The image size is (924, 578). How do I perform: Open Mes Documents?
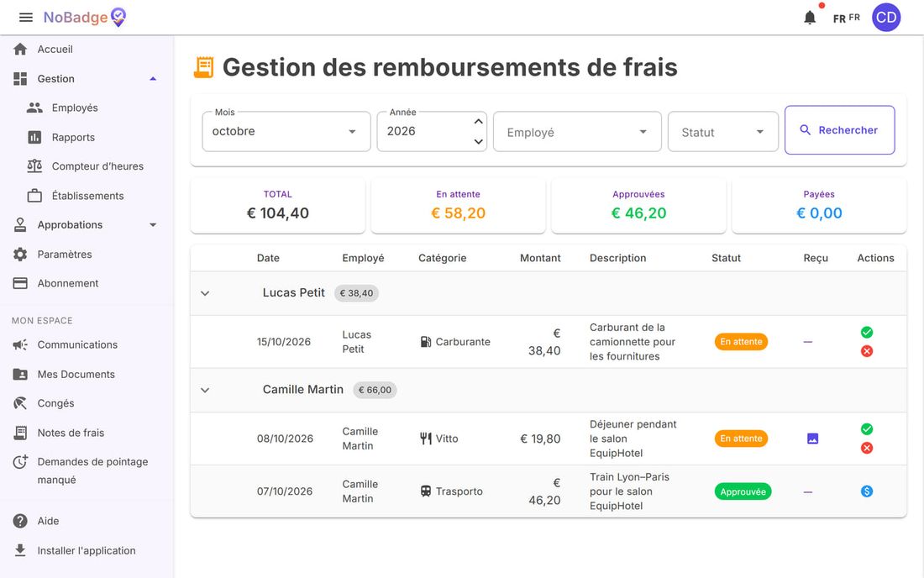(87, 374)
